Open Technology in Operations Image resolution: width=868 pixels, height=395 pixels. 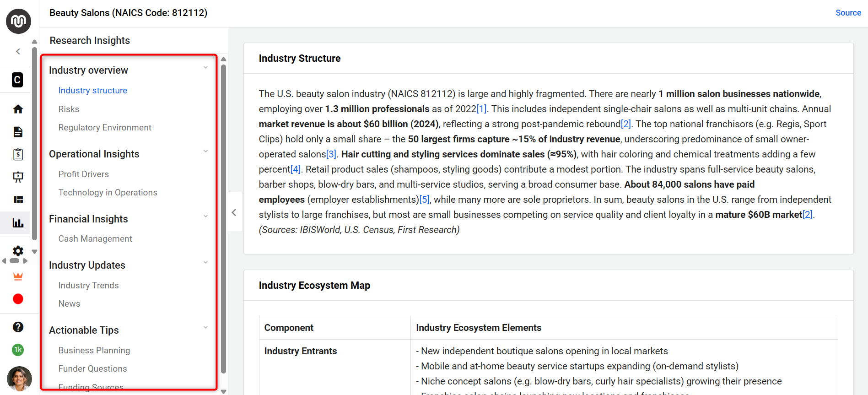tap(108, 192)
